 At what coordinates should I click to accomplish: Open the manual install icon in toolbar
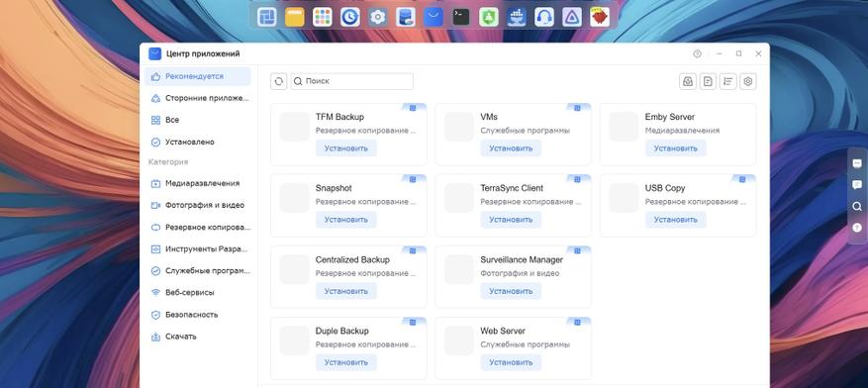tap(688, 81)
